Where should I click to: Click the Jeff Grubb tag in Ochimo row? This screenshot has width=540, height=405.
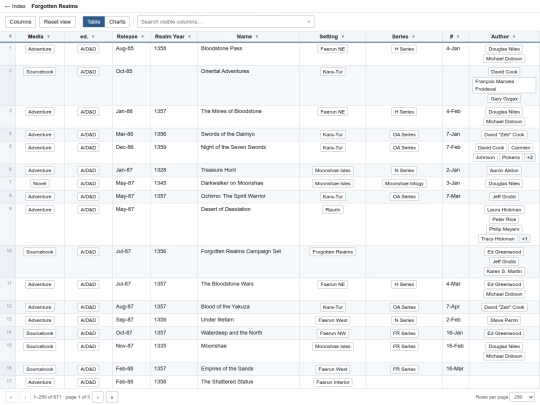pyautogui.click(x=504, y=197)
